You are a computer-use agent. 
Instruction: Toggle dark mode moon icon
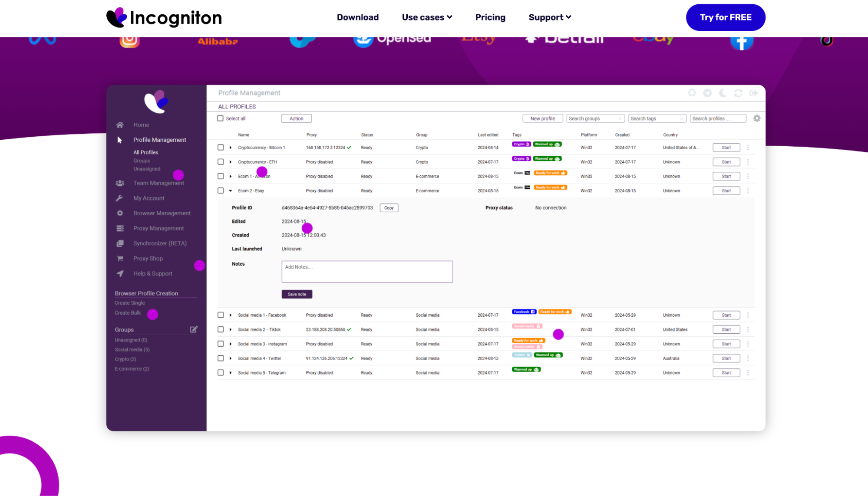point(723,93)
